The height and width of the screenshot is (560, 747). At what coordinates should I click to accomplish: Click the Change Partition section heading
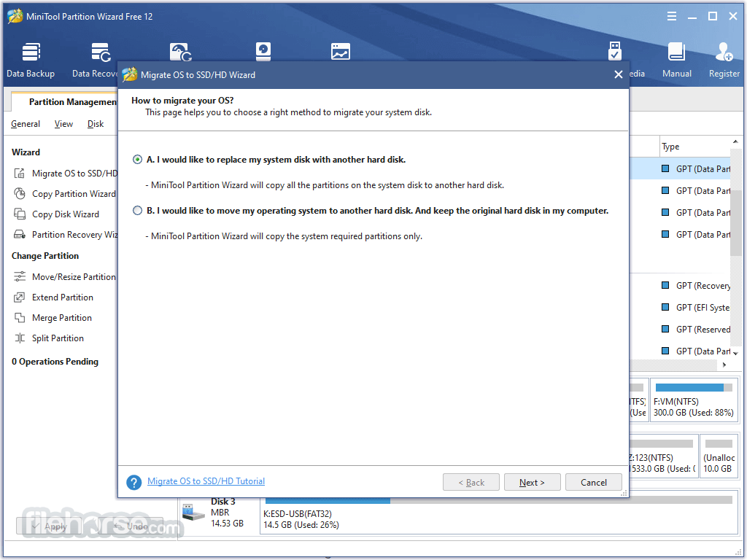point(45,256)
